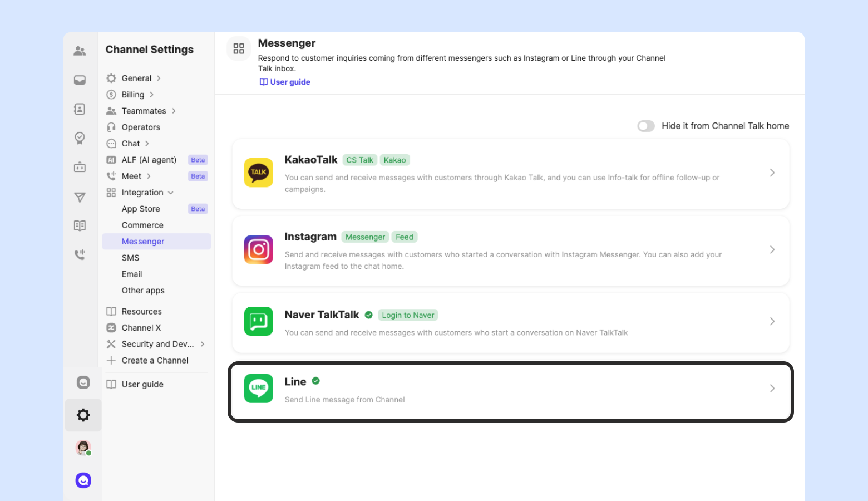Click the Naver TalkTalk green app icon

click(259, 321)
